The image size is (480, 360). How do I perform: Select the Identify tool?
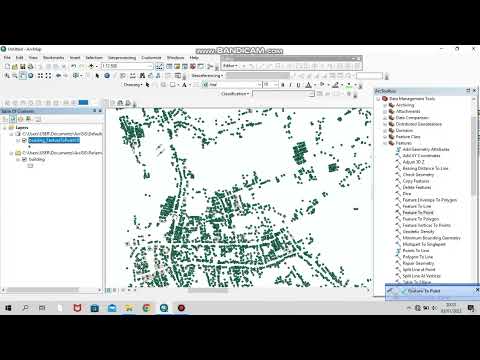[x=107, y=76]
